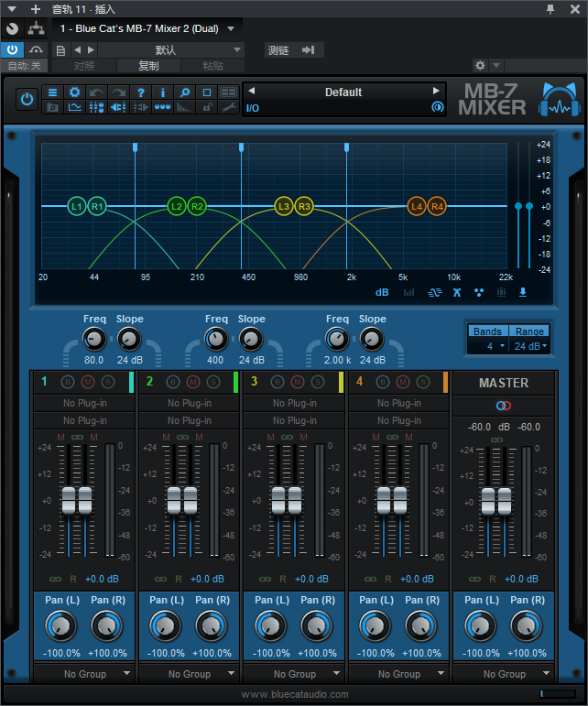This screenshot has height=706, width=588.
Task: Open band 1 No Group dropdown
Action: 84,674
